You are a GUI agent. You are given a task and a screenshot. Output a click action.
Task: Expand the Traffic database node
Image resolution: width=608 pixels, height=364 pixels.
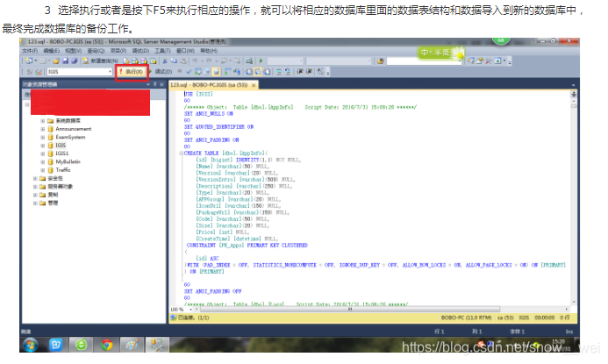point(43,170)
